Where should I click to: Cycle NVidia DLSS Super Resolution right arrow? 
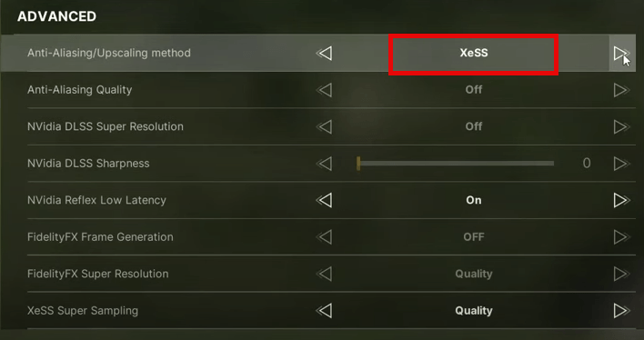[622, 126]
